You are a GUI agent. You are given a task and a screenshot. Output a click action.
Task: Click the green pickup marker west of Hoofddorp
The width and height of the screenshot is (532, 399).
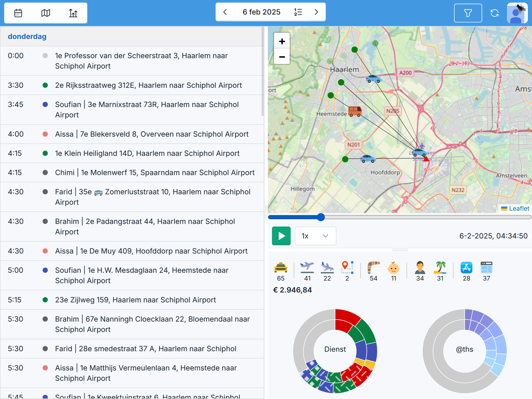[345, 159]
